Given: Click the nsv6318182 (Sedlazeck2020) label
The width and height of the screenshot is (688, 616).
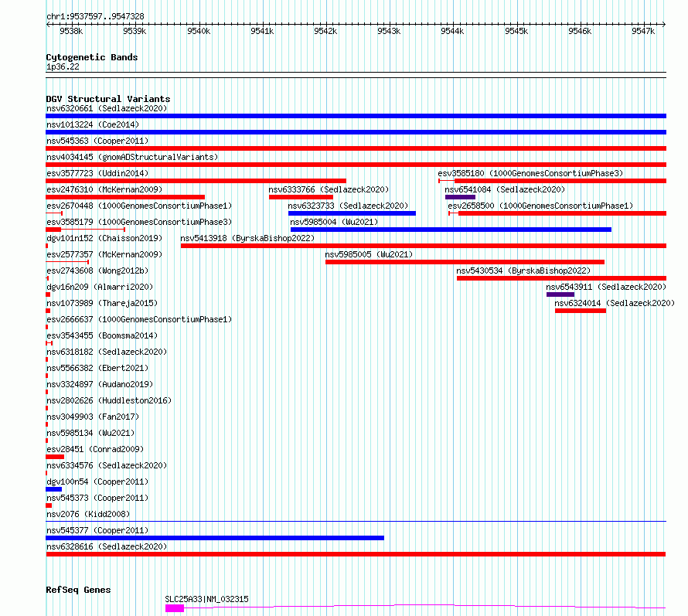Looking at the screenshot, I should pos(107,352).
